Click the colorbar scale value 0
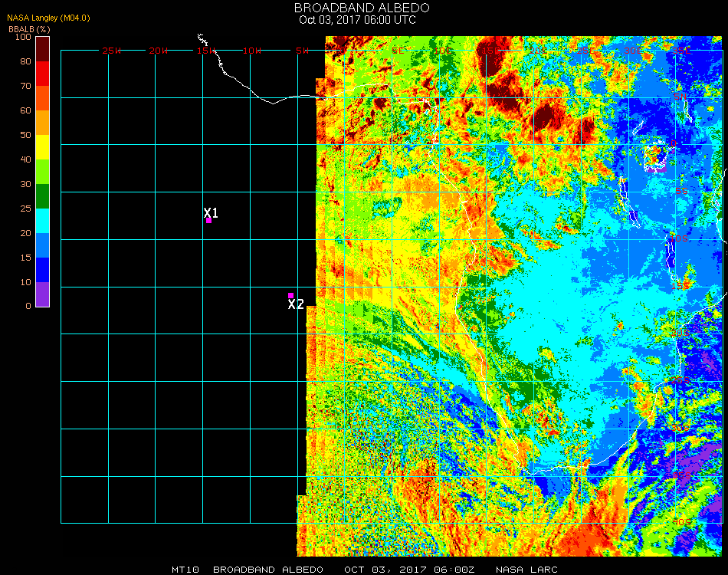Screen dimensions: 728x575 [28, 306]
